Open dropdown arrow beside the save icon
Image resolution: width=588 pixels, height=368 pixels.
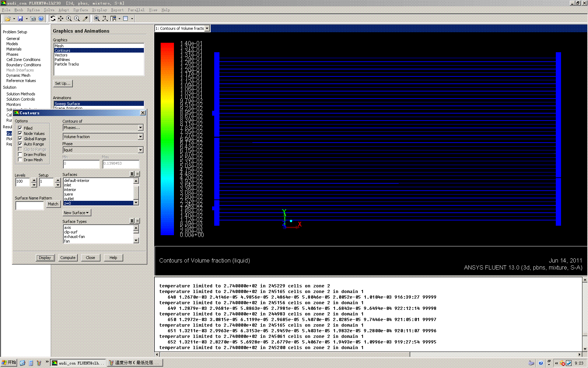27,19
